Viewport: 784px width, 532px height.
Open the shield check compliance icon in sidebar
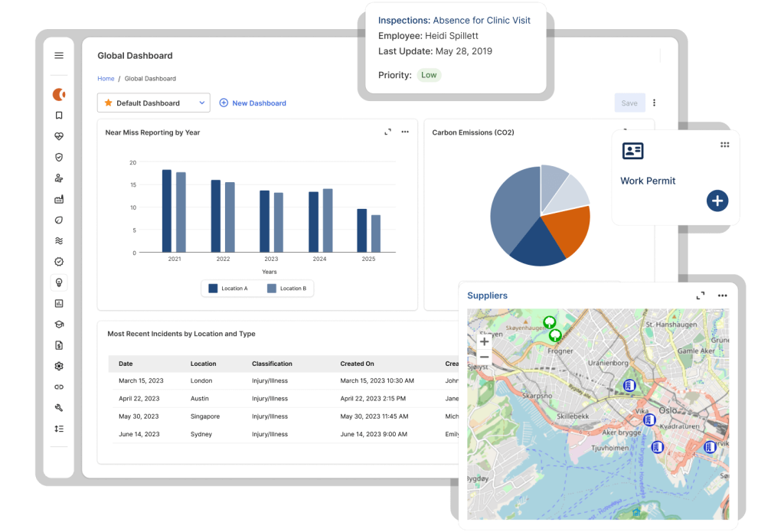click(59, 157)
